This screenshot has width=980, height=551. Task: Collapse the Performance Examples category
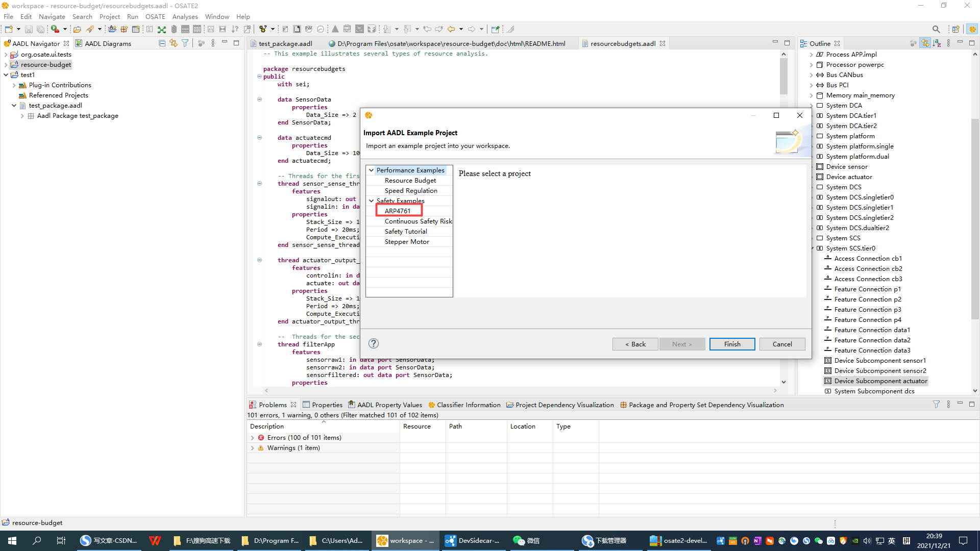(x=372, y=170)
